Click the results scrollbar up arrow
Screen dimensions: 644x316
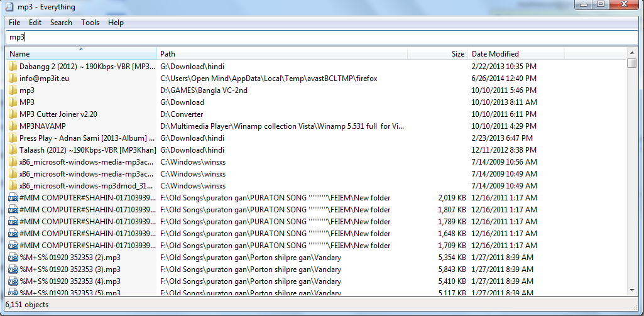pyautogui.click(x=631, y=53)
